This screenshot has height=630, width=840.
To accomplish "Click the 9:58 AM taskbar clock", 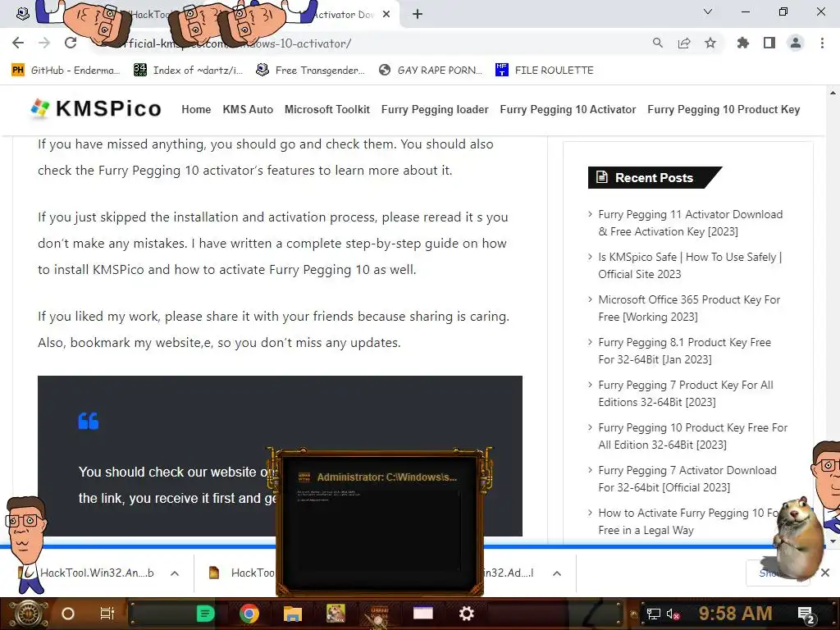I will click(735, 614).
